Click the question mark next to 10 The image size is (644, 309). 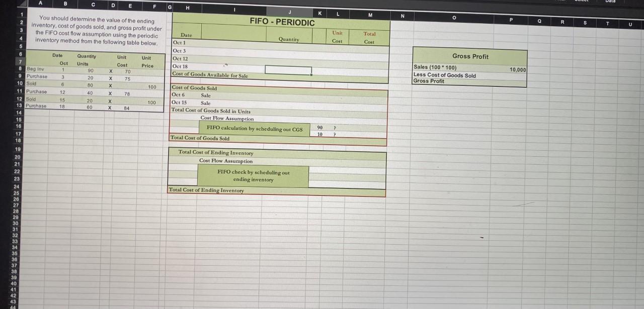pos(334,134)
